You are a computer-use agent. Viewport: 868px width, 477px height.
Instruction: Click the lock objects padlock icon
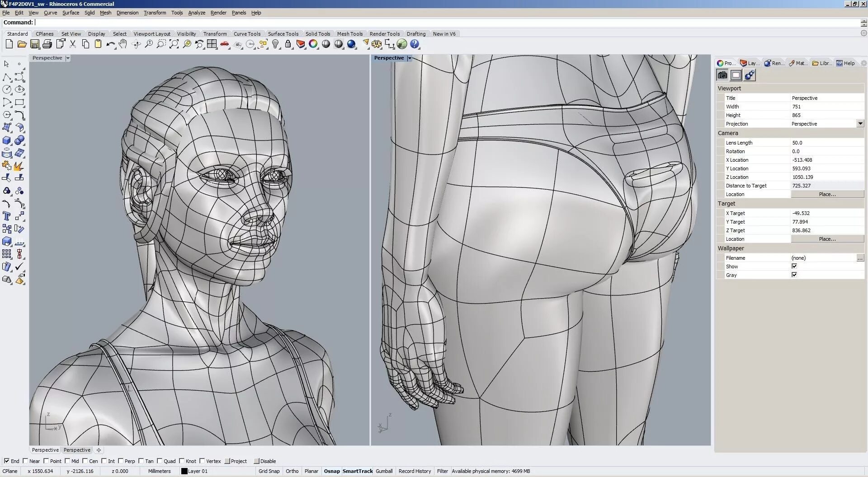[x=288, y=44]
